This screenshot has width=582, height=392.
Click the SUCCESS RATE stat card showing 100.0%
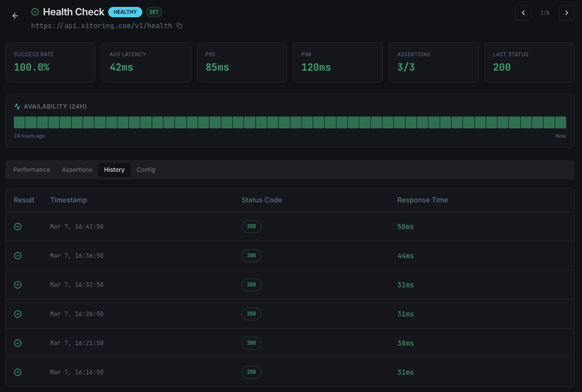click(x=50, y=62)
